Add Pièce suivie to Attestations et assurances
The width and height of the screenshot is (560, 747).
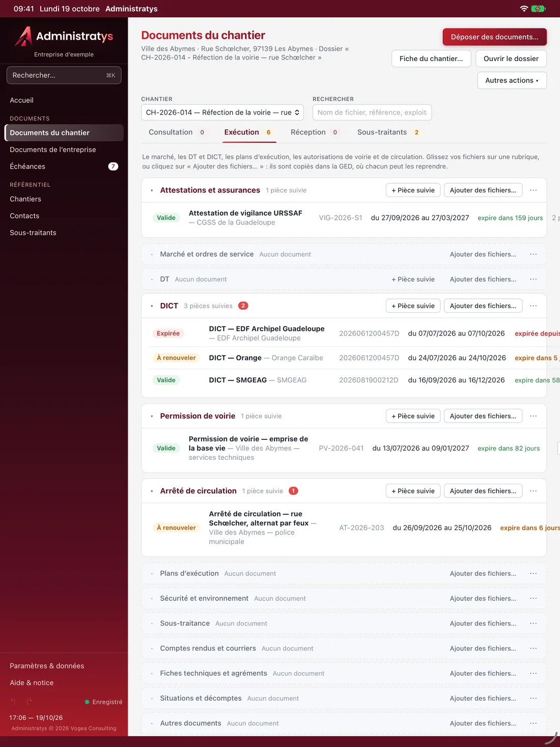[x=413, y=190]
